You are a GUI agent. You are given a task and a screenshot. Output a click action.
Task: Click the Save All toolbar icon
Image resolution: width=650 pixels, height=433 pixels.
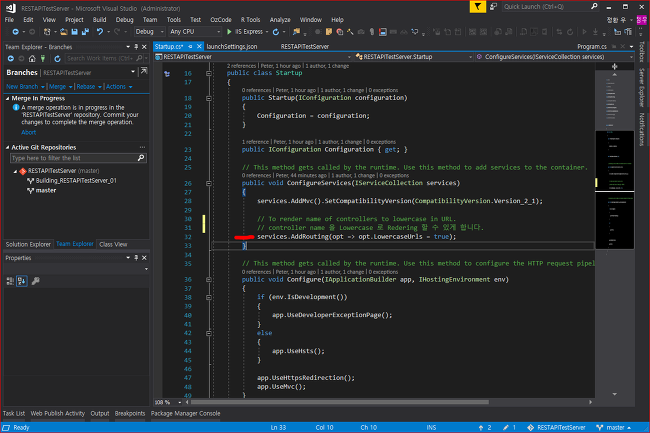click(x=85, y=31)
